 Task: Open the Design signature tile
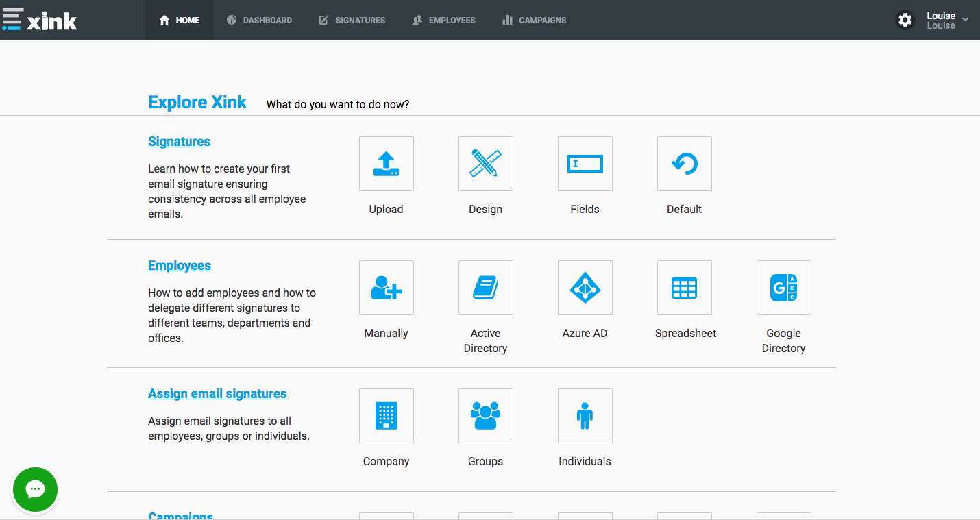485,164
